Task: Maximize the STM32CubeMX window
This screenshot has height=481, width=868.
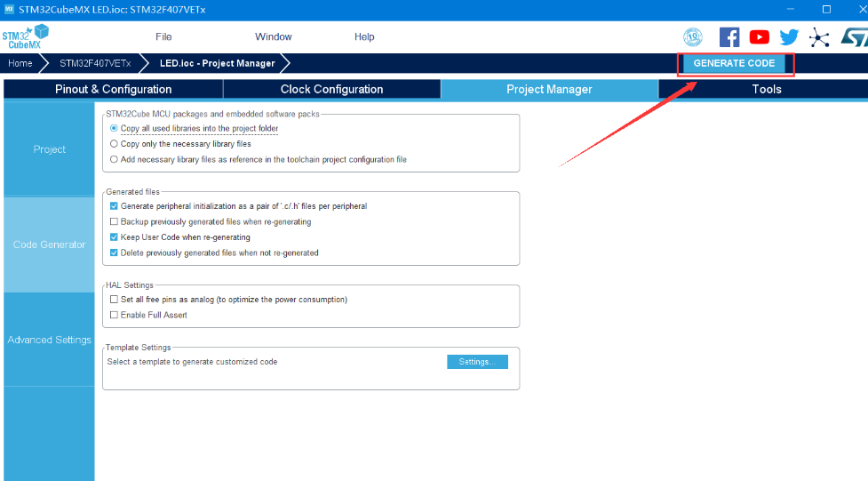Action: pyautogui.click(x=826, y=10)
